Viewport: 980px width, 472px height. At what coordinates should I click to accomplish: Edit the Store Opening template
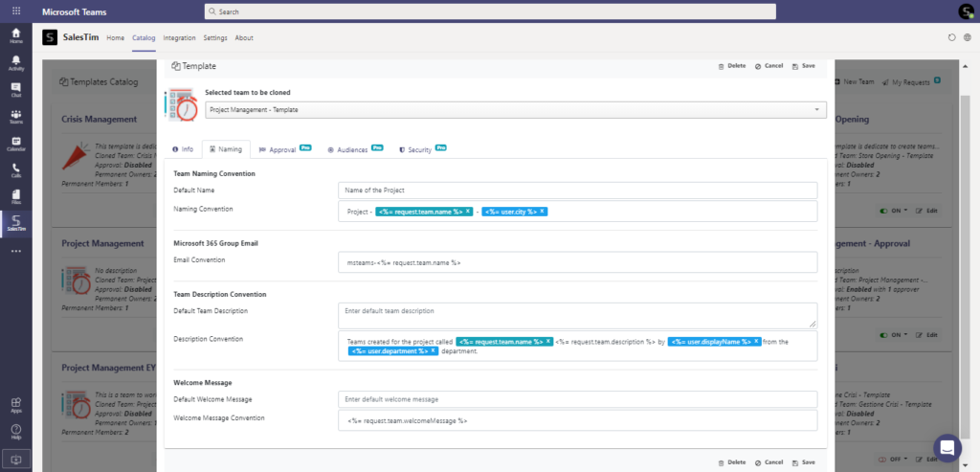[926, 212]
